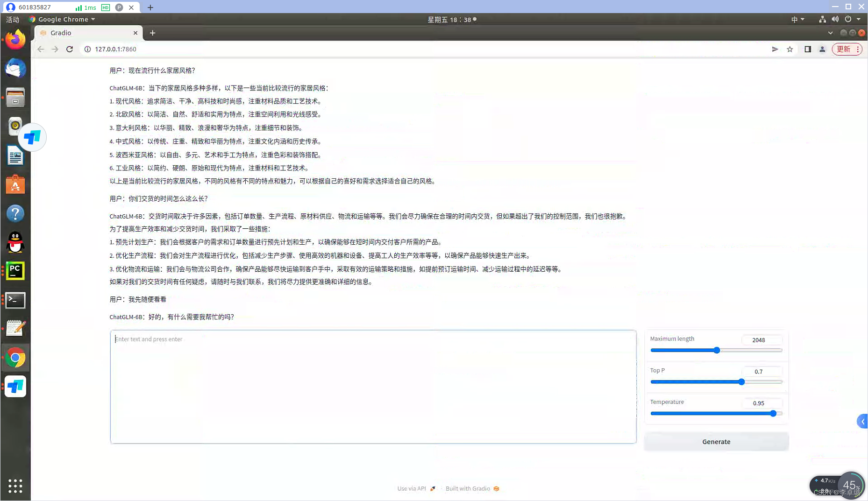Switch to Google Chrome in dock
868x501 pixels.
pos(15,358)
